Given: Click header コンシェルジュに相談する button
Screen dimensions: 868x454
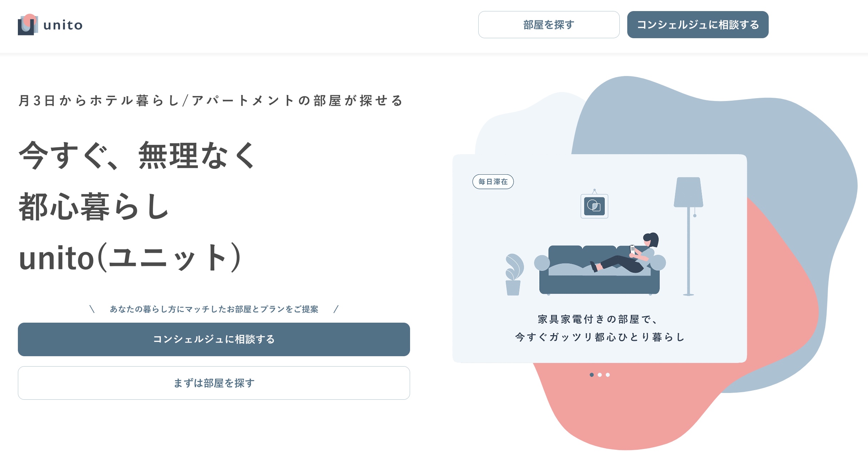Looking at the screenshot, I should pos(698,25).
